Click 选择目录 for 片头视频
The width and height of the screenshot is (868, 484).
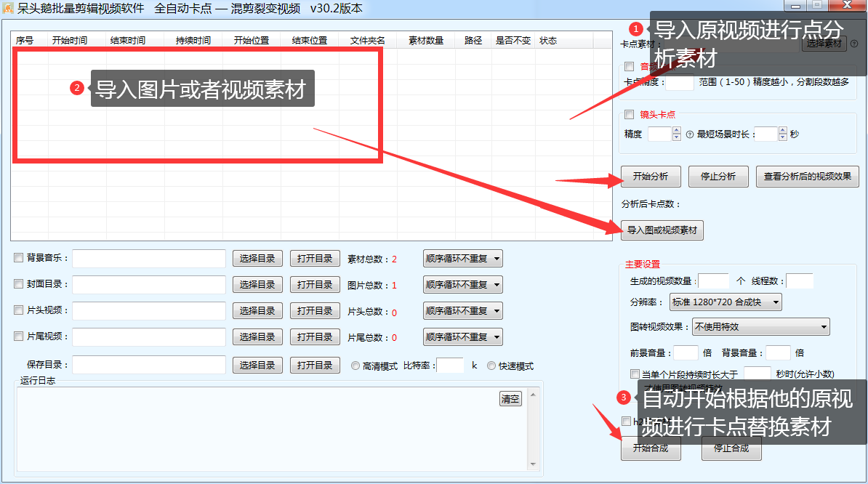257,310
